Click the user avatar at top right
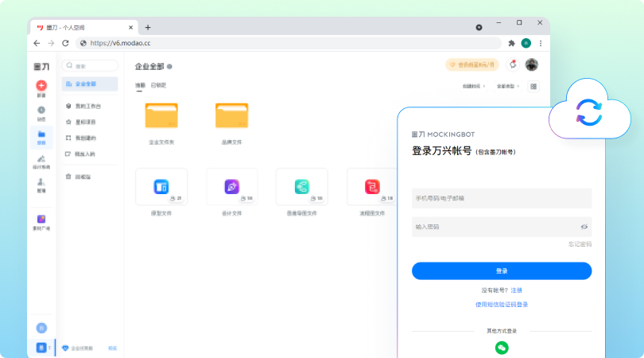The image size is (644, 358). 532,64
